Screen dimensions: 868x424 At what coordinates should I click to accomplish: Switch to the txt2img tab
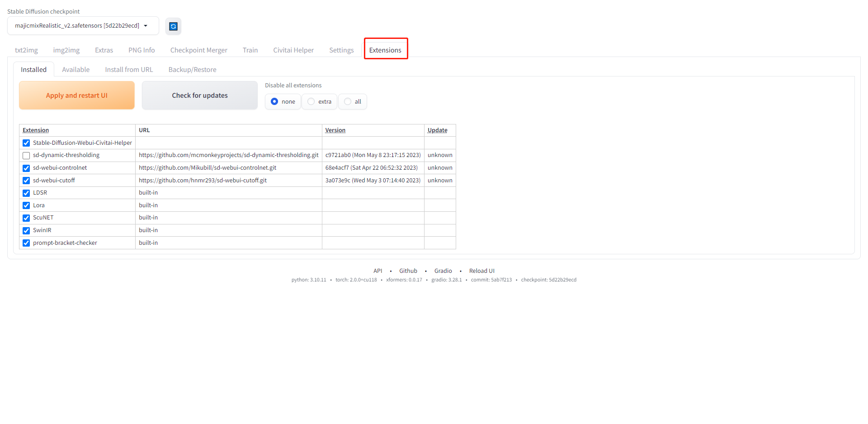(x=26, y=50)
